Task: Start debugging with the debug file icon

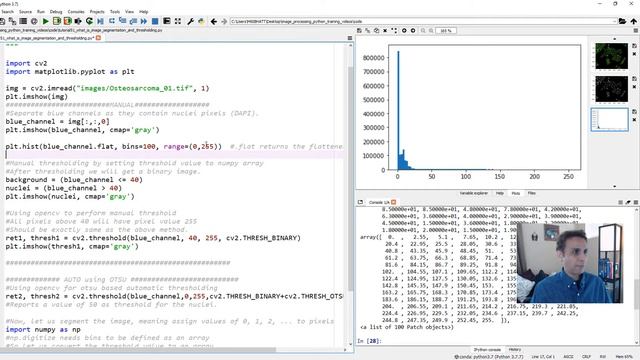Action: pos(100,21)
